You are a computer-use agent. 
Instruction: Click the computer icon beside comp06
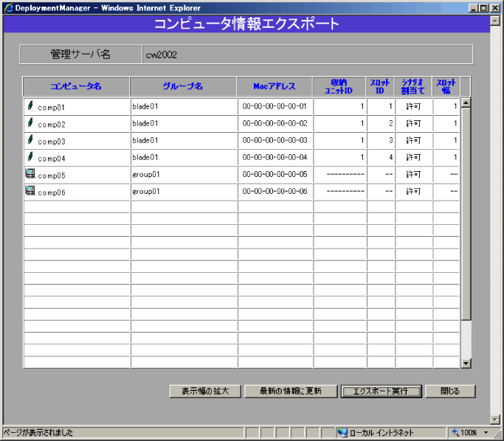tap(30, 190)
